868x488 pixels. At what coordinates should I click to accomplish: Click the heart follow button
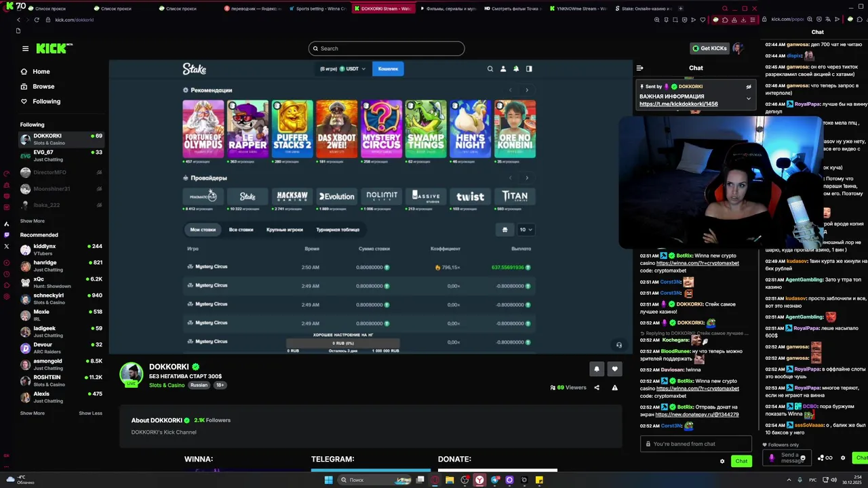[x=614, y=369]
